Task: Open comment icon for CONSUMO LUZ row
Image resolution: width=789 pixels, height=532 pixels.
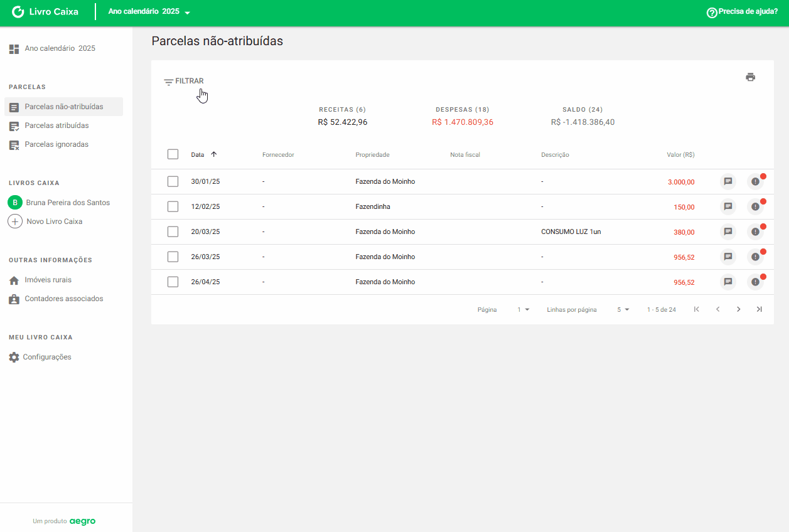Action: (727, 232)
